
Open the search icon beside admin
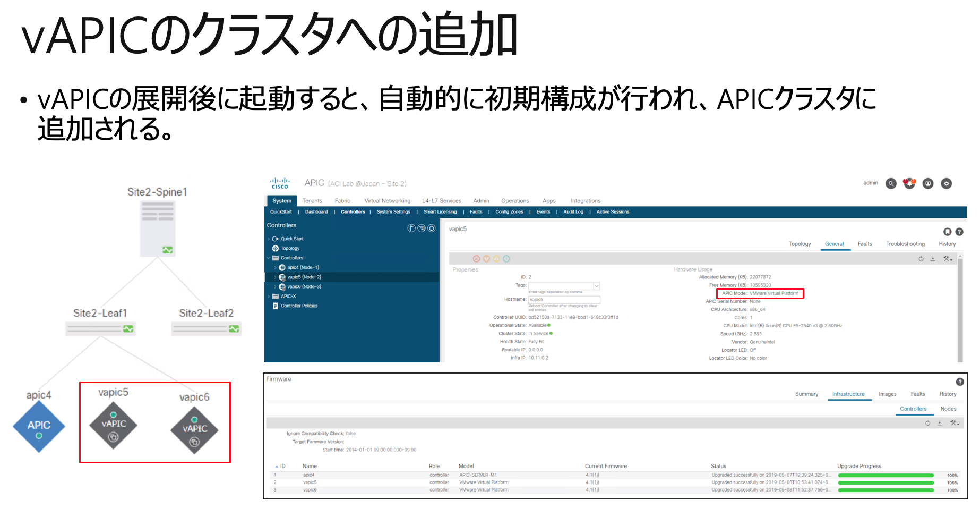[891, 183]
